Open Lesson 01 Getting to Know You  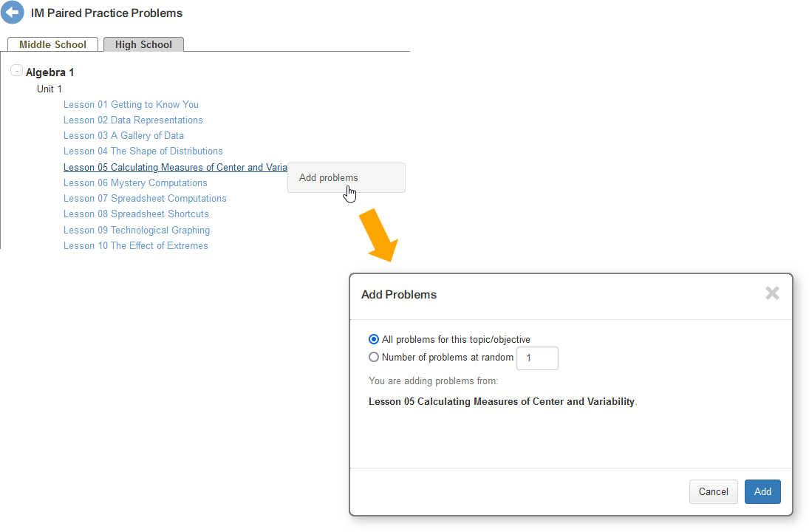tap(131, 105)
